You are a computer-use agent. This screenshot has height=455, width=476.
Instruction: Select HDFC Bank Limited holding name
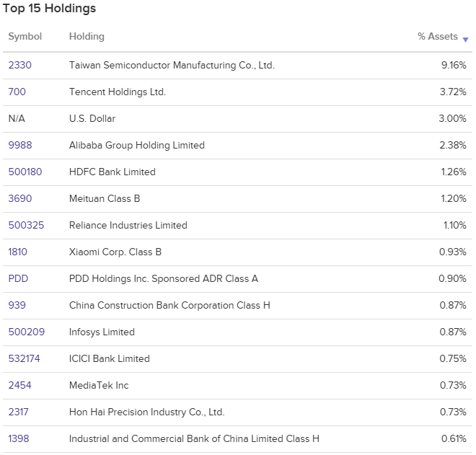(113, 172)
